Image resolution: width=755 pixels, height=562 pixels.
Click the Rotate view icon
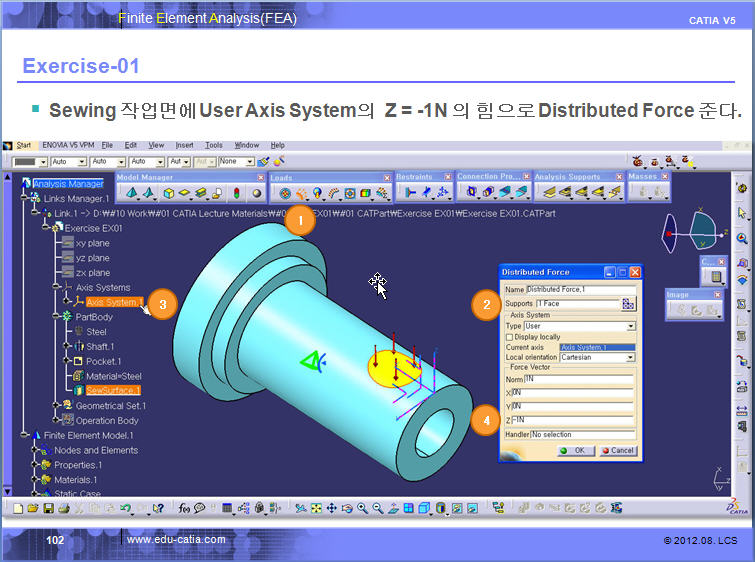(x=347, y=508)
